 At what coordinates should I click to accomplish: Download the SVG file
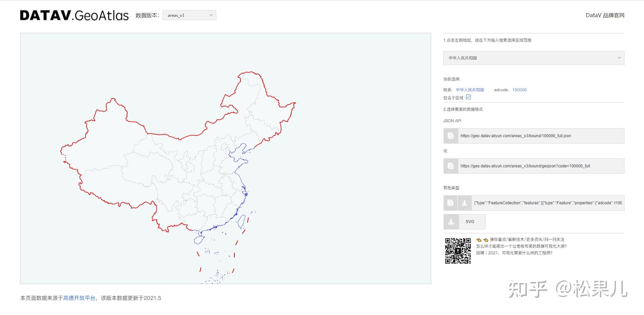coord(470,221)
